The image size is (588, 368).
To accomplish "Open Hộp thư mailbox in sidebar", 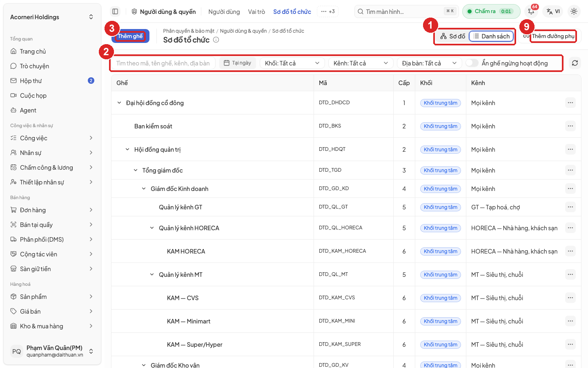I will (x=52, y=81).
